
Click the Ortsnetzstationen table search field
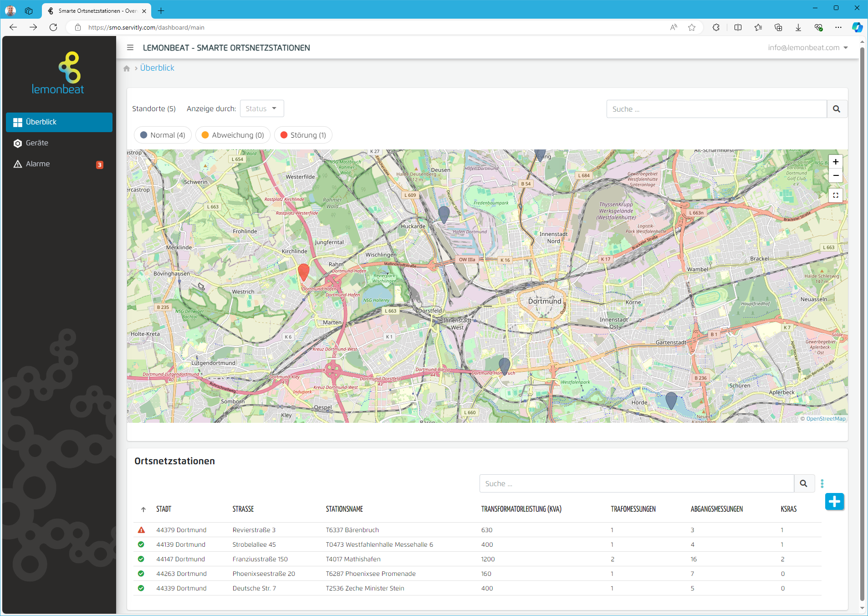[636, 483]
